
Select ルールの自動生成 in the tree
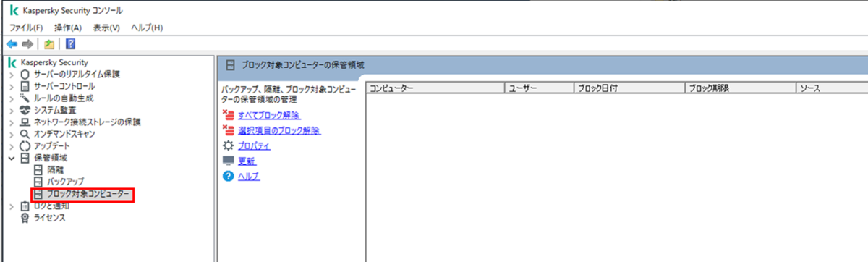point(64,98)
